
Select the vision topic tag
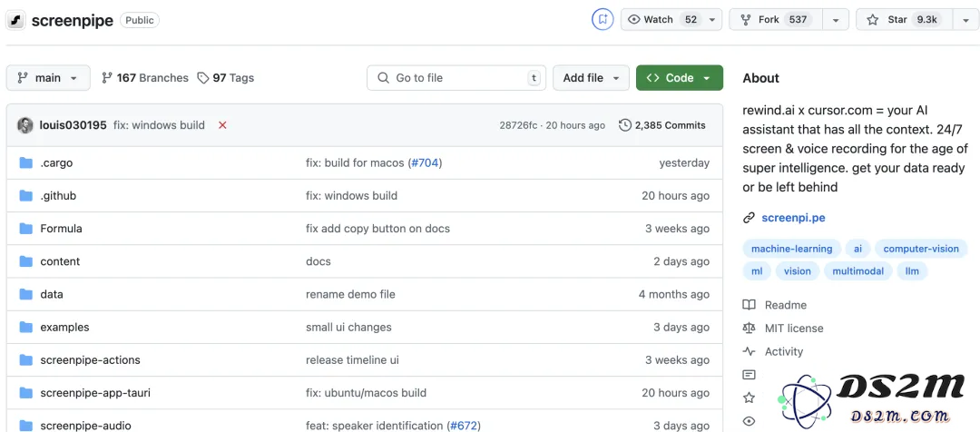coord(798,271)
